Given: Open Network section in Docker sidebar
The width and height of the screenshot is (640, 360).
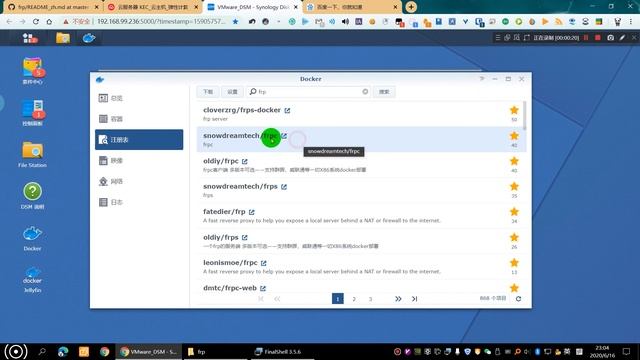Looking at the screenshot, I should [x=139, y=181].
